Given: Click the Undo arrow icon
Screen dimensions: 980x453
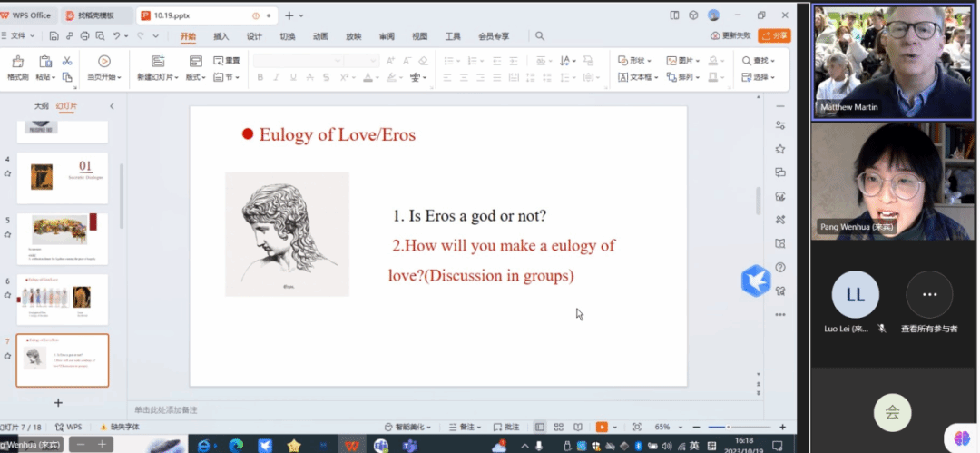Looking at the screenshot, I should pyautogui.click(x=117, y=36).
